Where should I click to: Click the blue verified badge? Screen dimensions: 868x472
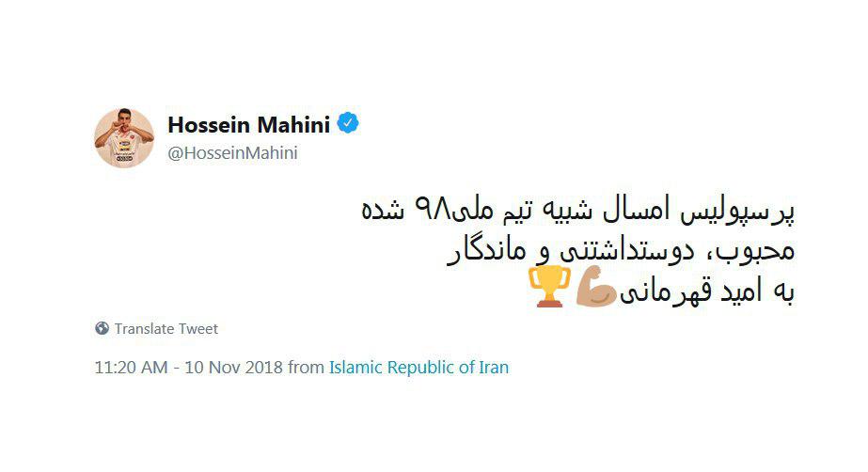coord(349,123)
